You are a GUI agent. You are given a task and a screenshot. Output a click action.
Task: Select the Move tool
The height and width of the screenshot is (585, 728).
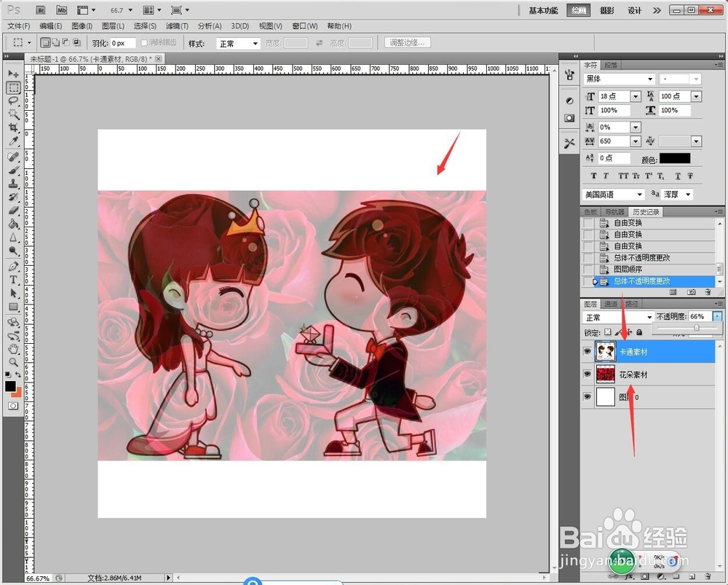click(13, 74)
